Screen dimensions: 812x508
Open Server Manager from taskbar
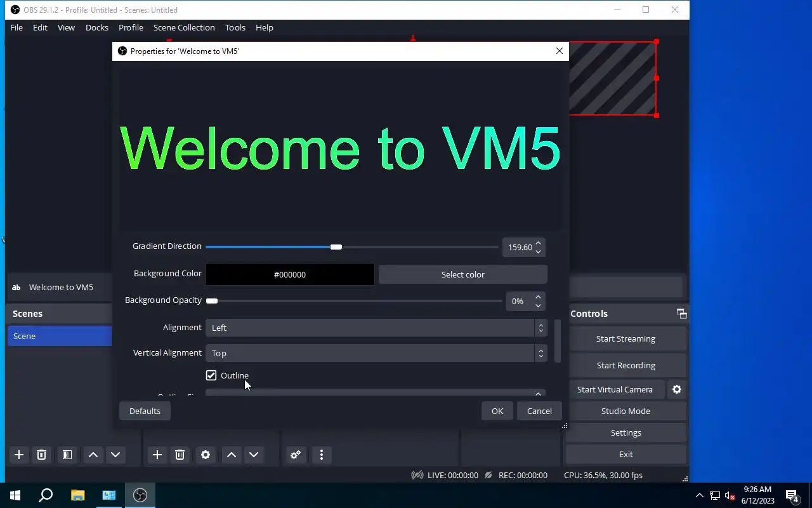109,495
